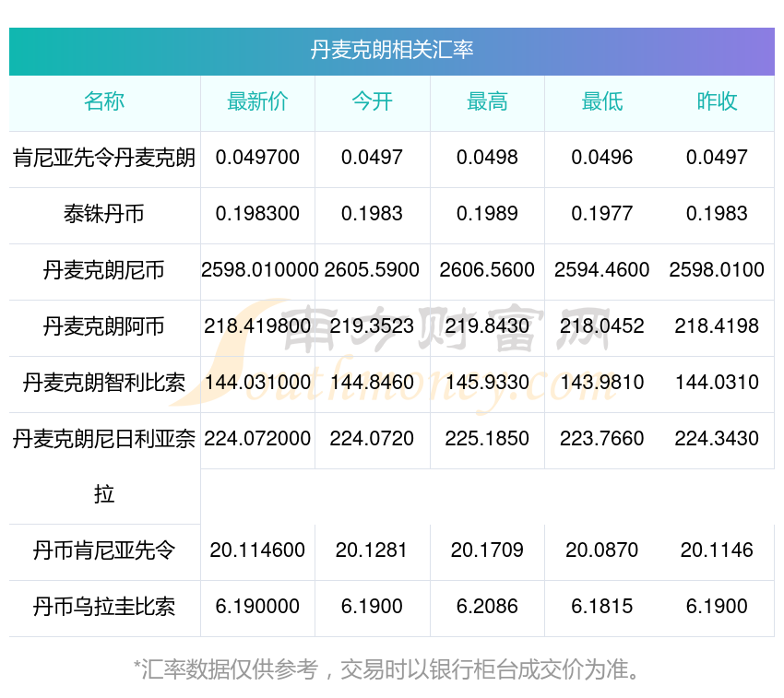The width and height of the screenshot is (784, 698).
Task: Click the 今开 column header
Action: click(x=372, y=101)
